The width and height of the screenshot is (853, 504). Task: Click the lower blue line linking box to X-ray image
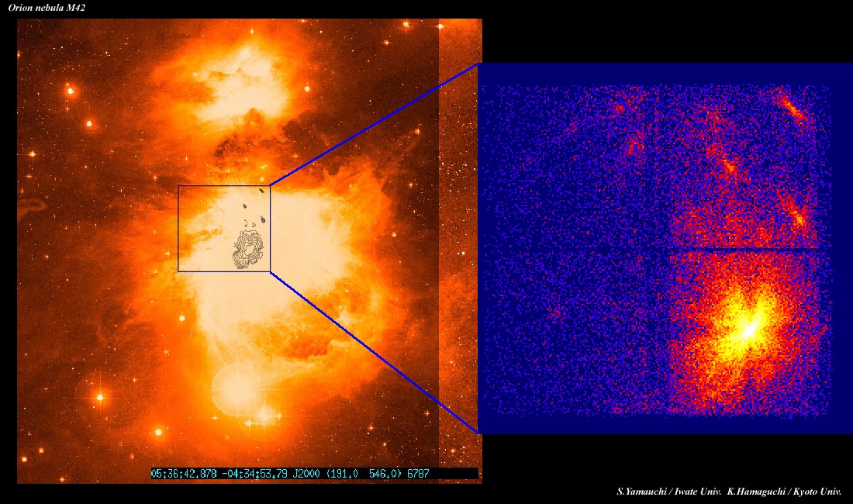(372, 350)
